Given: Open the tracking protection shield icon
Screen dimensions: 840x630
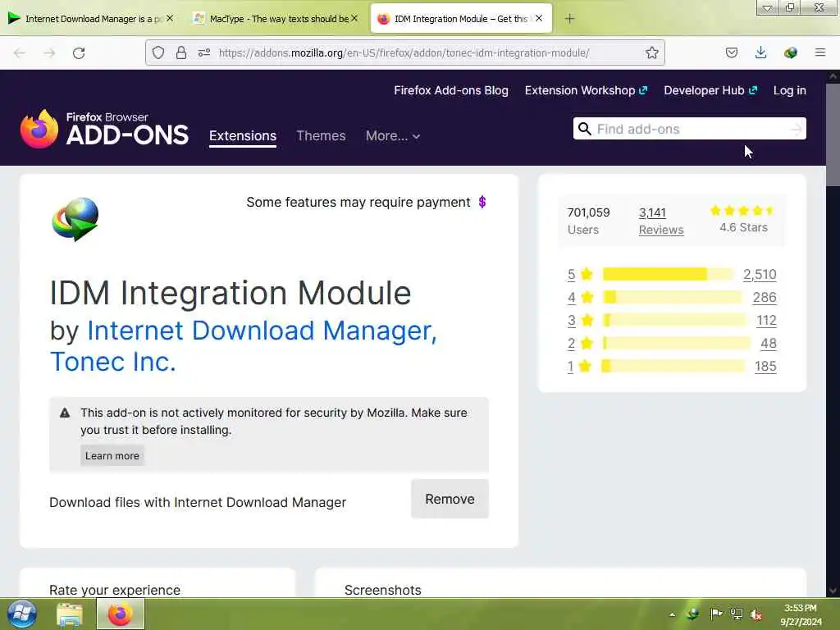Looking at the screenshot, I should click(158, 52).
